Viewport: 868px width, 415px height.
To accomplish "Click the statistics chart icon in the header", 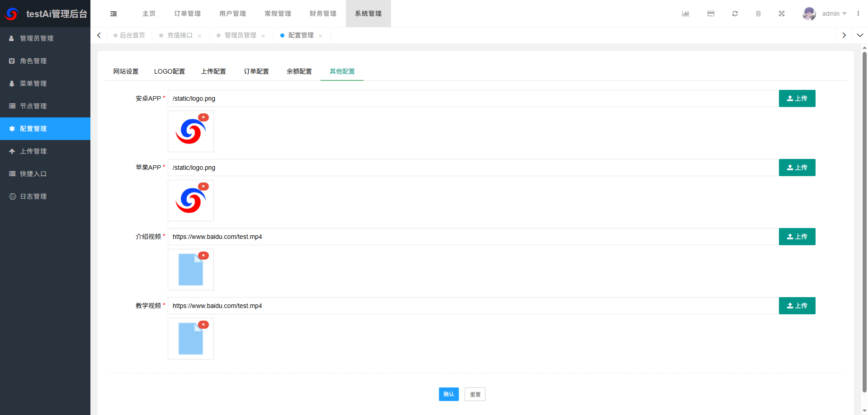I will [x=685, y=14].
